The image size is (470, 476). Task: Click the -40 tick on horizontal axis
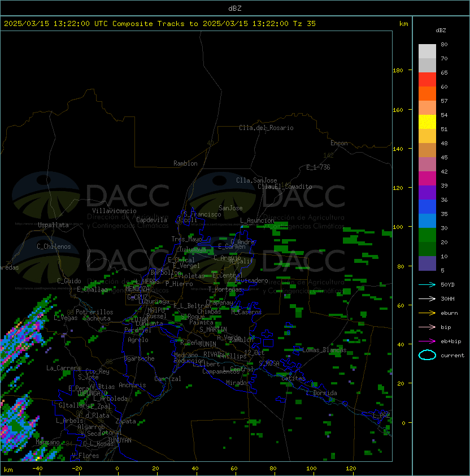coord(37,469)
